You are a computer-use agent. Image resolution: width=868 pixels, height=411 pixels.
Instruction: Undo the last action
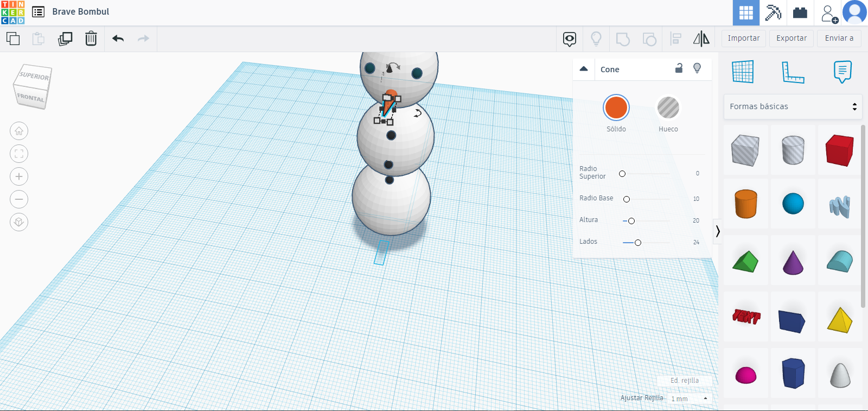coord(118,39)
